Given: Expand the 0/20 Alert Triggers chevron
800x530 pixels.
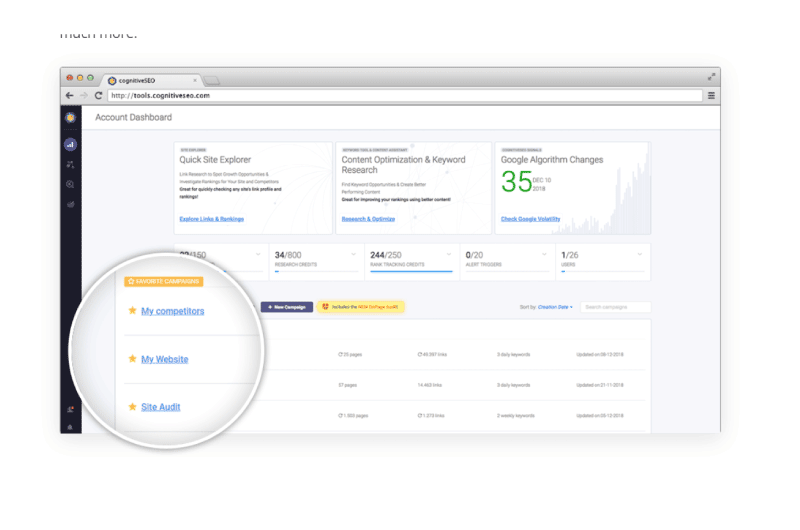Looking at the screenshot, I should click(544, 254).
